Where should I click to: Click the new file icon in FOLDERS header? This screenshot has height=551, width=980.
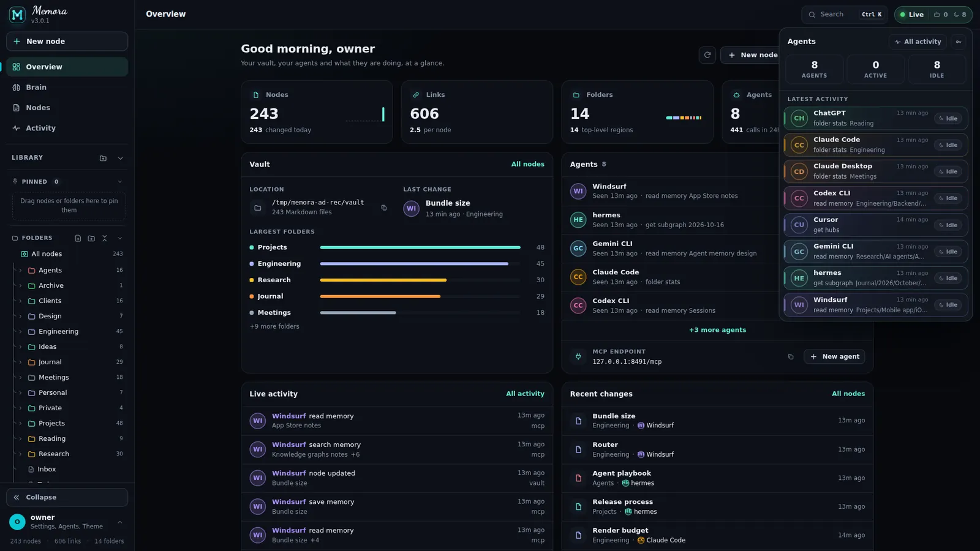click(x=78, y=238)
